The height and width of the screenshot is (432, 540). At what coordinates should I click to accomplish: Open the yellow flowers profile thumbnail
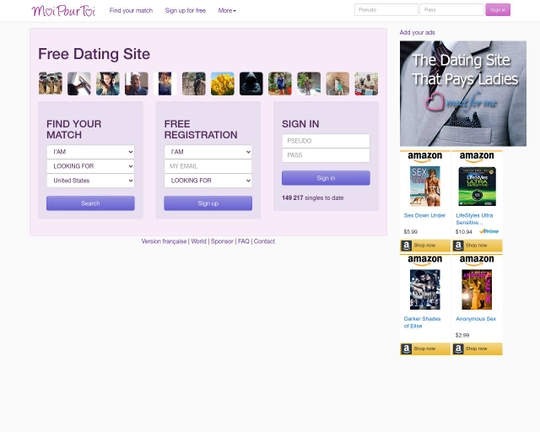click(222, 84)
